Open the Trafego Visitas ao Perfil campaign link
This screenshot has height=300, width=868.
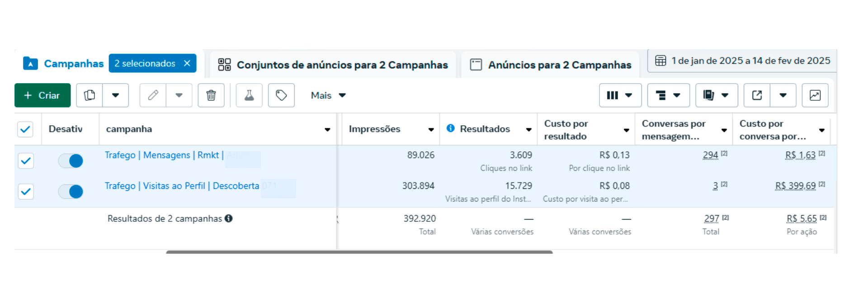point(181,186)
